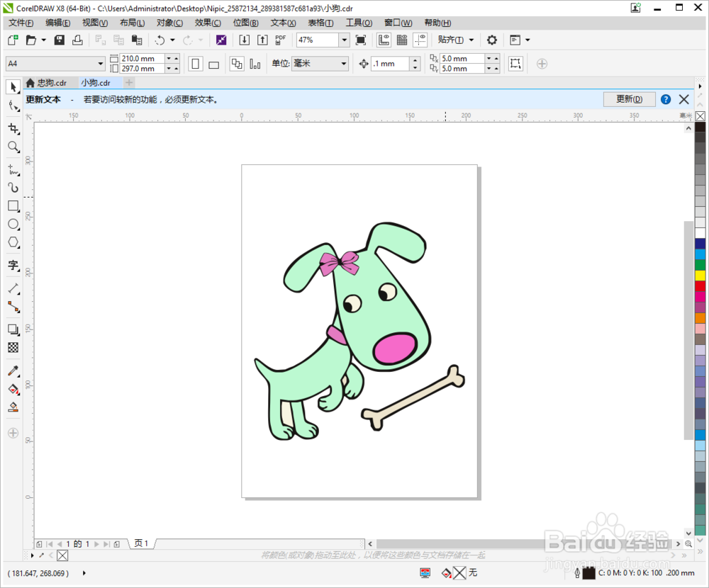The image size is (709, 588).
Task: Toggle treat as filled option
Action: coord(515,64)
